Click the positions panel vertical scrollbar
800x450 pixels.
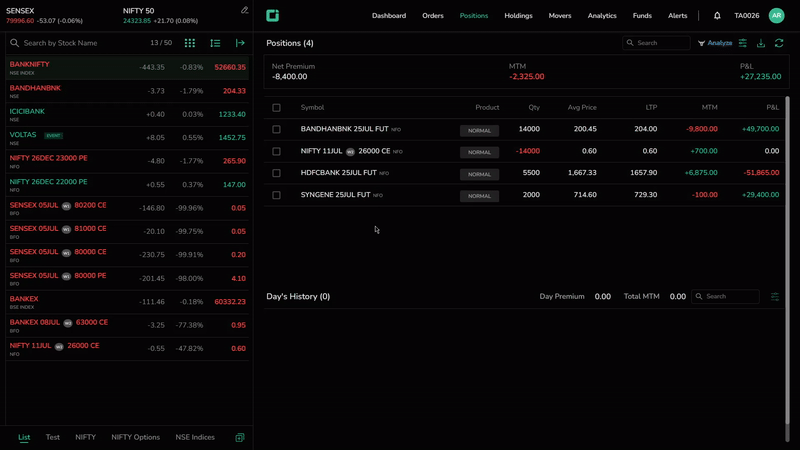click(x=787, y=260)
